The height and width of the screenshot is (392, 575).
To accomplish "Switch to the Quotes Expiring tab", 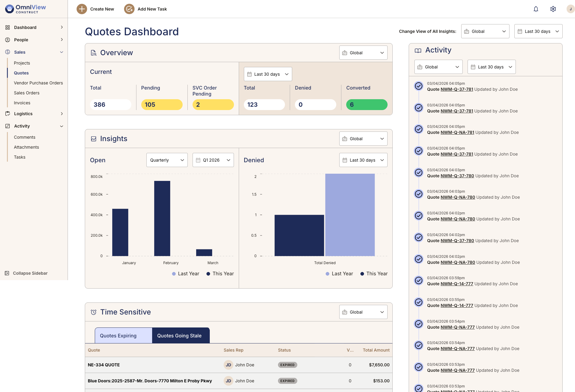I will 118,335.
